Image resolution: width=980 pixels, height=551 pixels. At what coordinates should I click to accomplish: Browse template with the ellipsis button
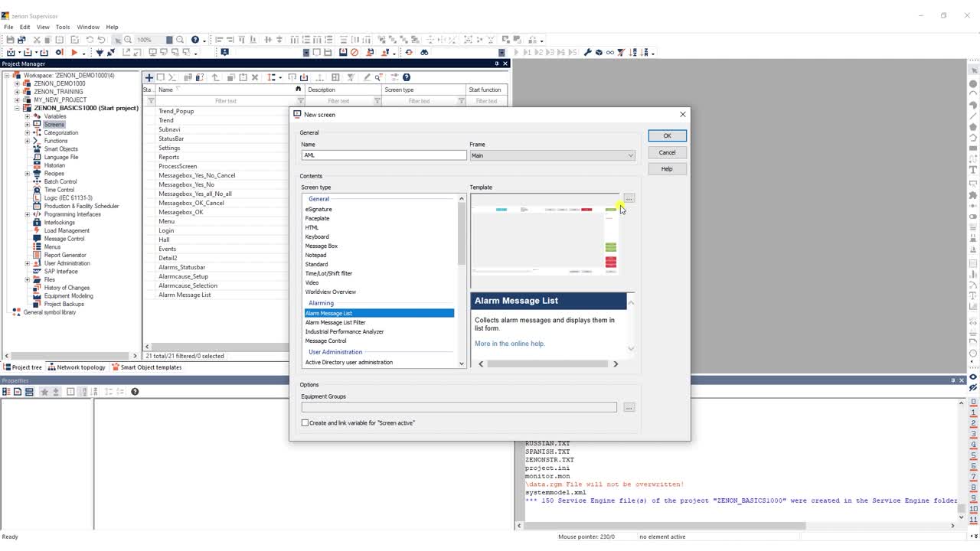pyautogui.click(x=629, y=198)
